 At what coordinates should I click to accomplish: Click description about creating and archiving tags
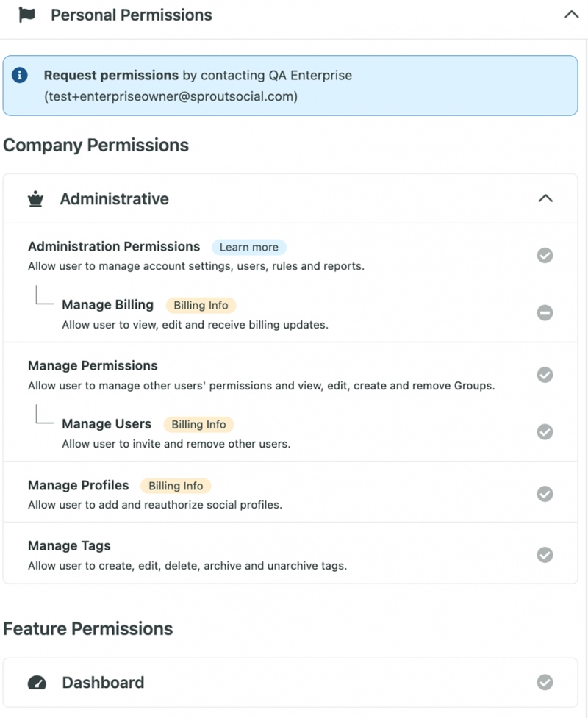click(187, 566)
